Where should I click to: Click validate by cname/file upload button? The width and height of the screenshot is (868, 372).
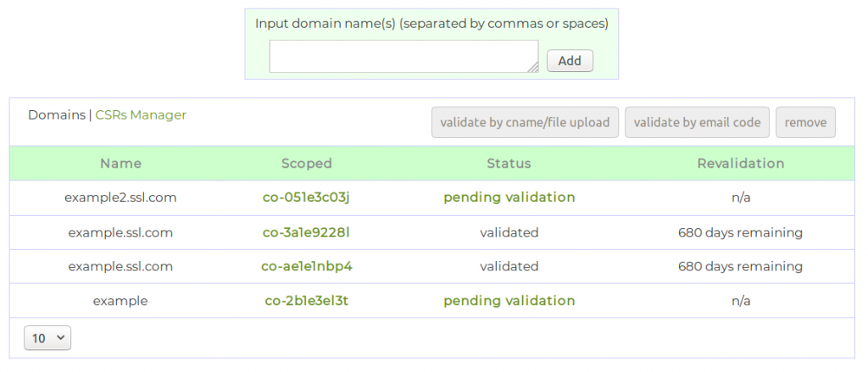click(x=525, y=122)
